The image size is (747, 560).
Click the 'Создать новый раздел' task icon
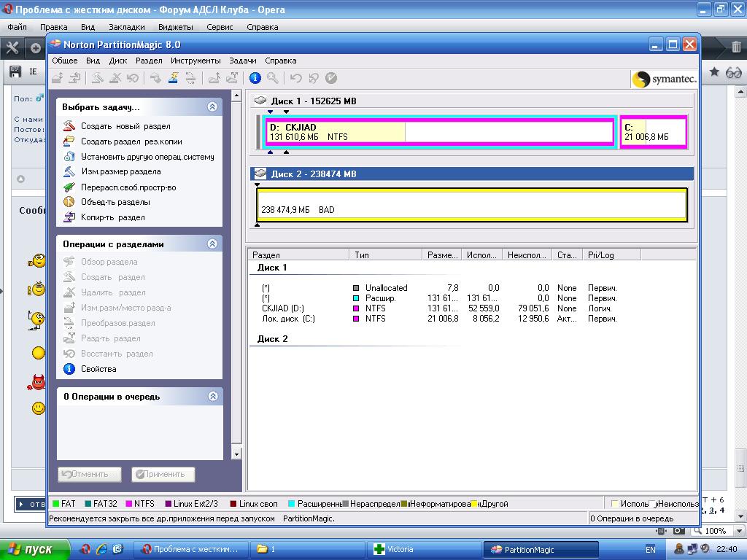pos(69,126)
